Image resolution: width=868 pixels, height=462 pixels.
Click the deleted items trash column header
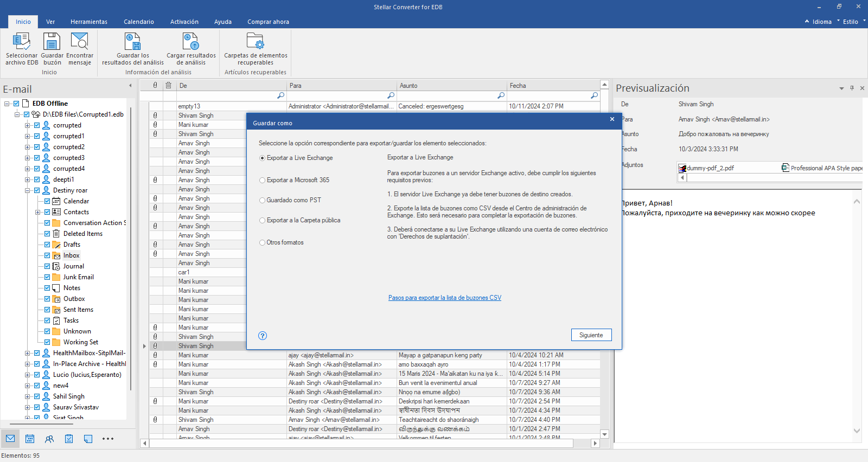(168, 85)
